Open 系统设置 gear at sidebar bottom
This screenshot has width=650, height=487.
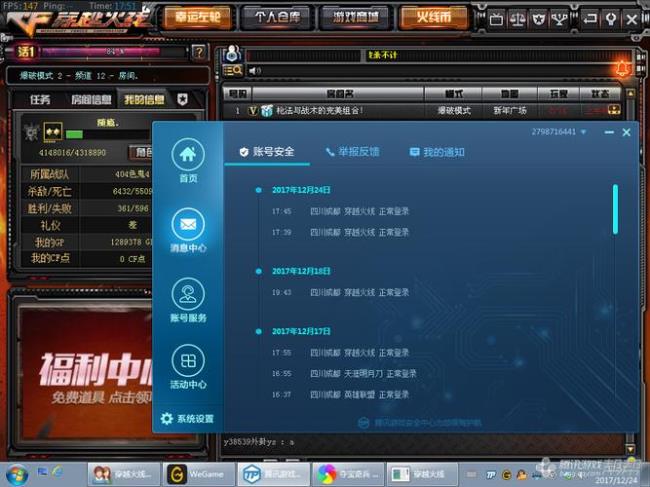(x=187, y=419)
